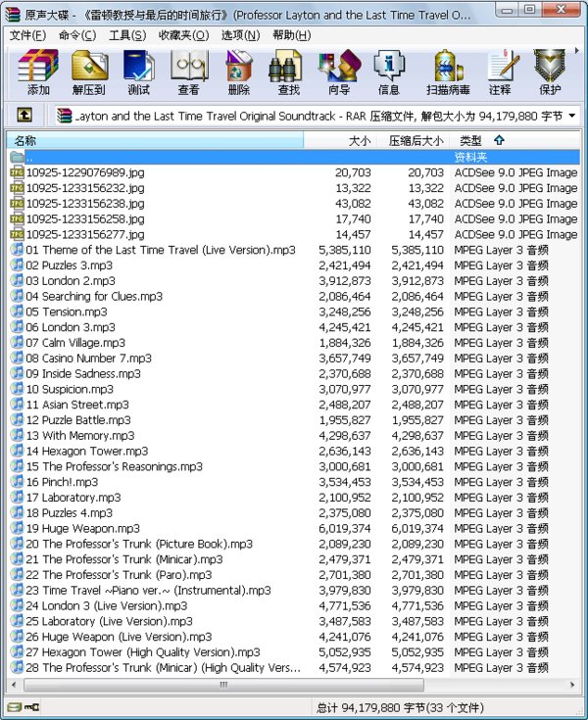
Task: Select 06 London 3.mp3
Action: click(294, 327)
